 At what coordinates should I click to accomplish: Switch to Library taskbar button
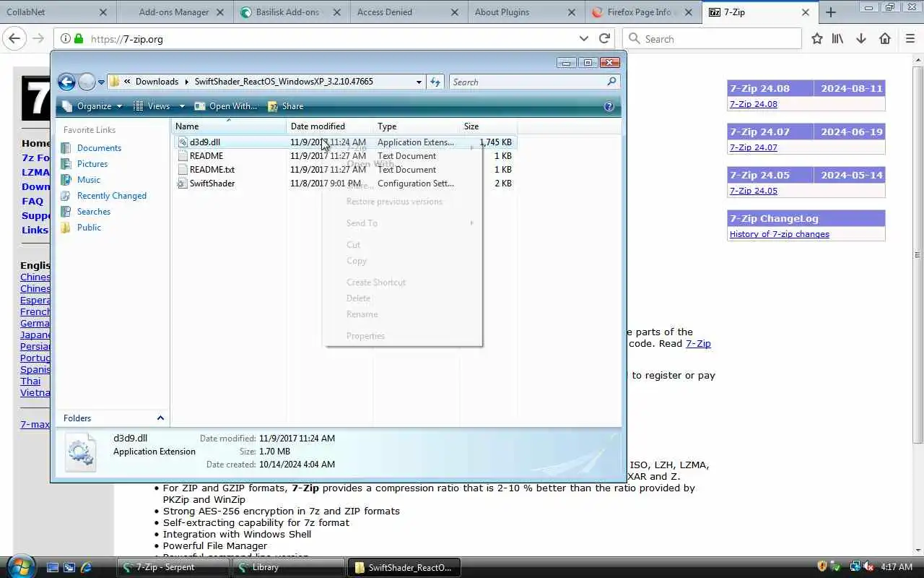pyautogui.click(x=289, y=567)
